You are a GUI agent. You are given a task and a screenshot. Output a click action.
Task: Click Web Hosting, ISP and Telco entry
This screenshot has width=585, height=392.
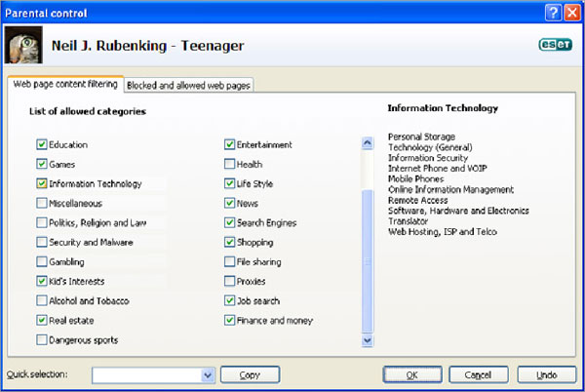click(x=443, y=232)
